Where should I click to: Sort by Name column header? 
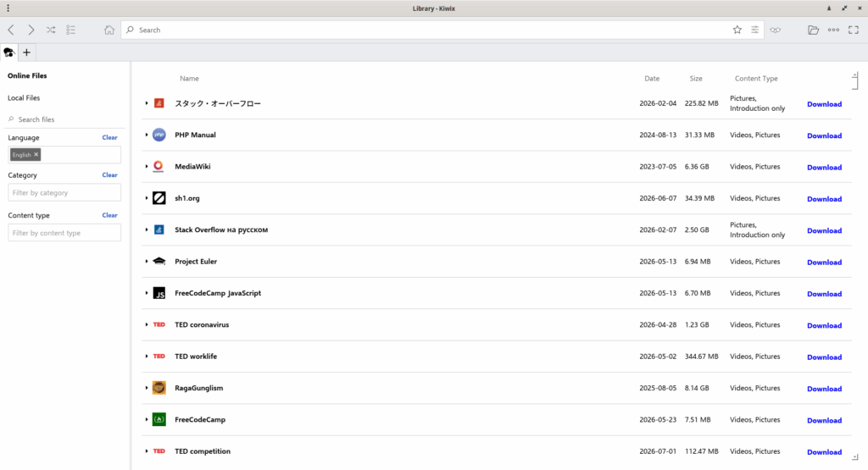[189, 79]
